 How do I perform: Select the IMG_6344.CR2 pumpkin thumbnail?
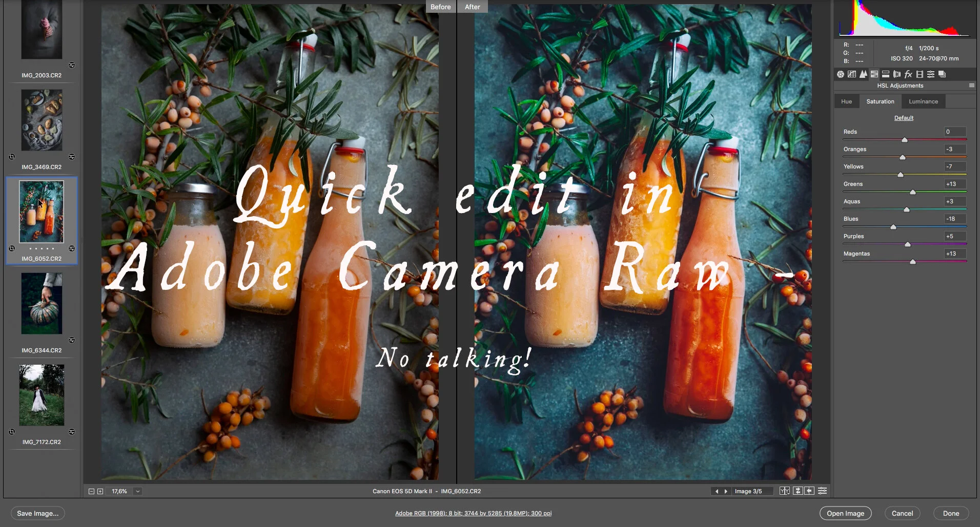click(42, 303)
